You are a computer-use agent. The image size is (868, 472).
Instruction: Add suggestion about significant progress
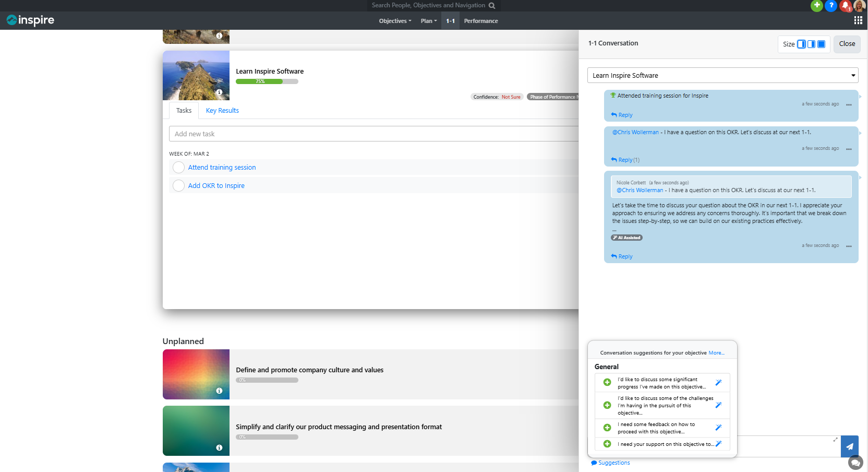[607, 382]
